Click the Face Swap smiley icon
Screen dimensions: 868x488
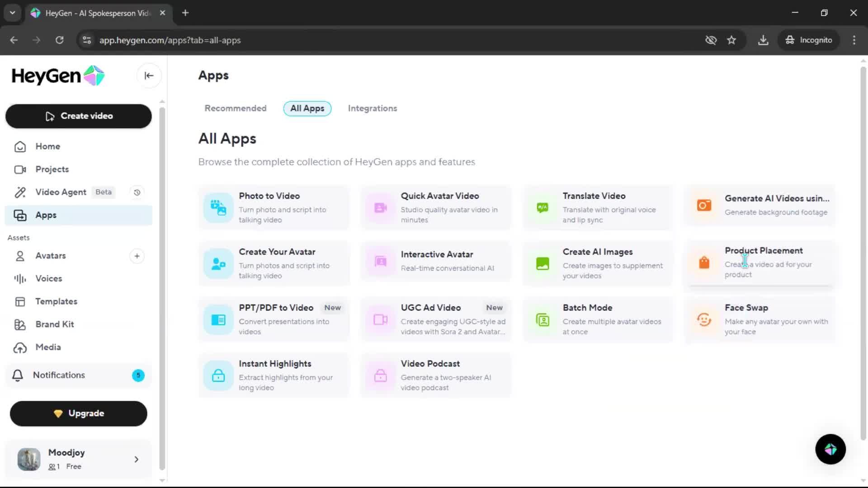pyautogui.click(x=704, y=319)
